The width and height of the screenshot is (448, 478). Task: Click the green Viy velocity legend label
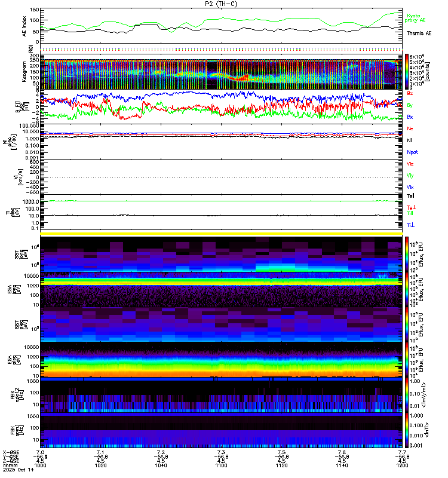point(410,176)
